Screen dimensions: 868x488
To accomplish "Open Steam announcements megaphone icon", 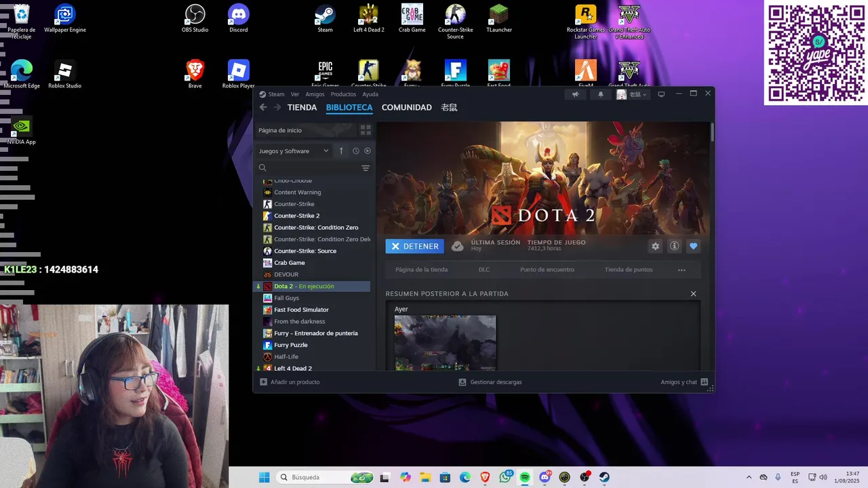I will (575, 94).
